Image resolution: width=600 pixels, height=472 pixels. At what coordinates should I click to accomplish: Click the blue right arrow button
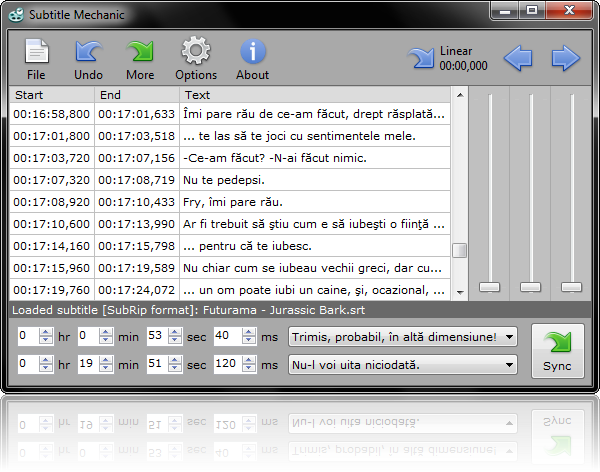566,58
